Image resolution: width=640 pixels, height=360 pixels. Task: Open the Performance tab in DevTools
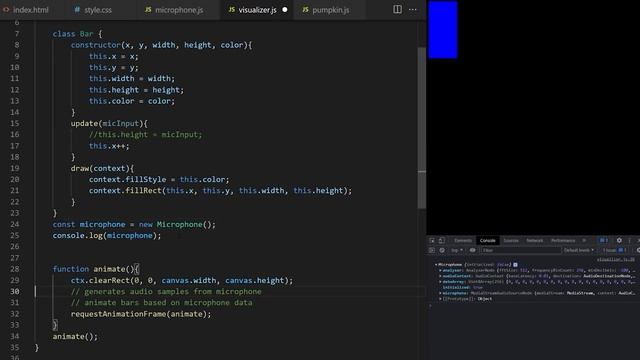tap(563, 240)
